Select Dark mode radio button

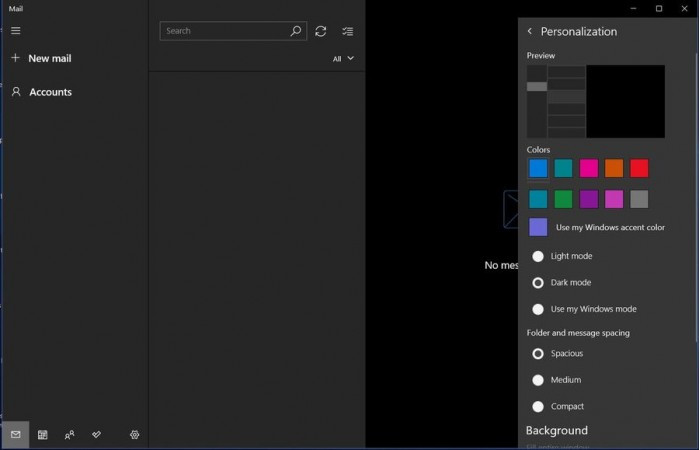[538, 283]
